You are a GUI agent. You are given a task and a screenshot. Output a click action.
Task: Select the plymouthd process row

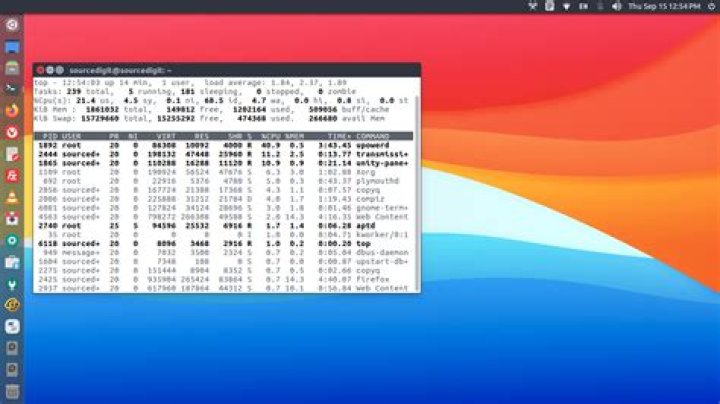point(223,181)
